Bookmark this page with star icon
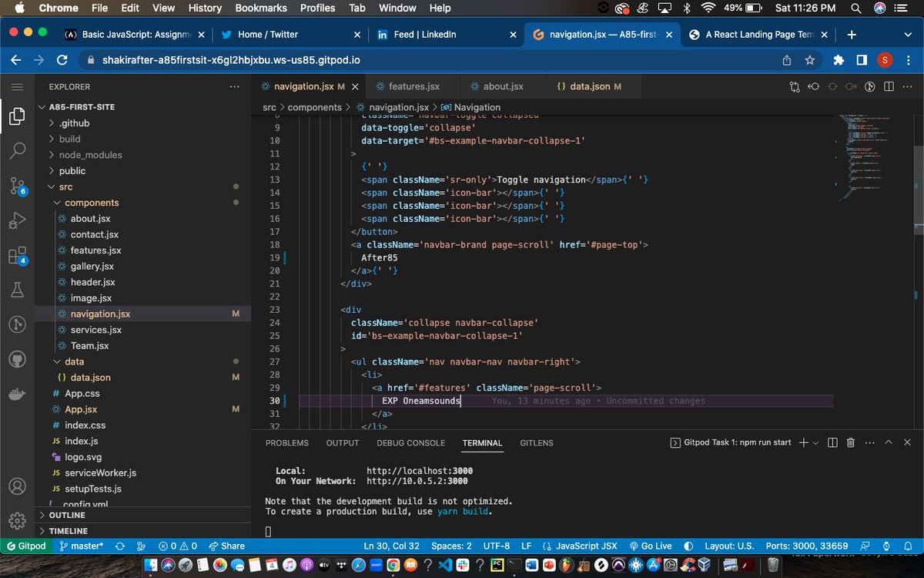924x578 pixels. pyautogui.click(x=809, y=60)
